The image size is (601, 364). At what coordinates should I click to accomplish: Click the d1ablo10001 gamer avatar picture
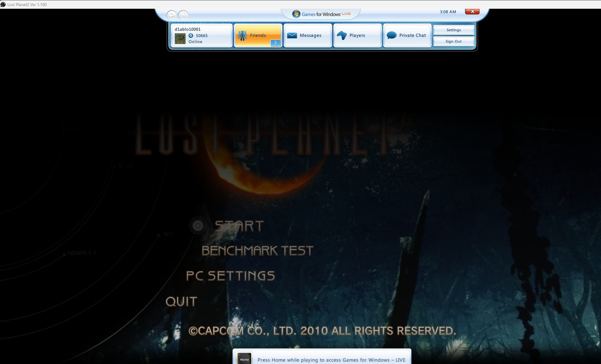tap(180, 39)
